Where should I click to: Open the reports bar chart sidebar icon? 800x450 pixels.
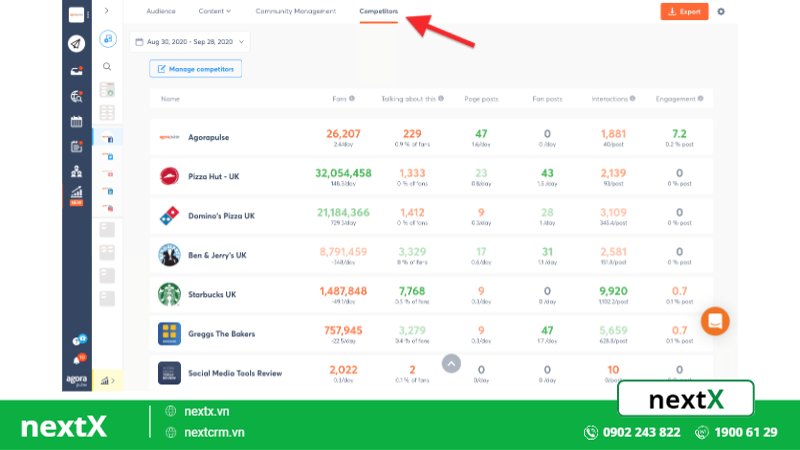(76, 191)
